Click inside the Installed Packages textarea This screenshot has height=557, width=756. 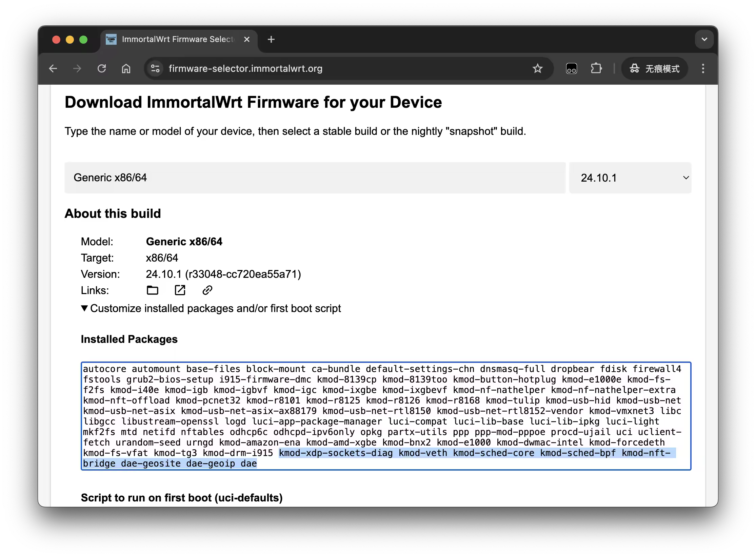click(x=386, y=416)
